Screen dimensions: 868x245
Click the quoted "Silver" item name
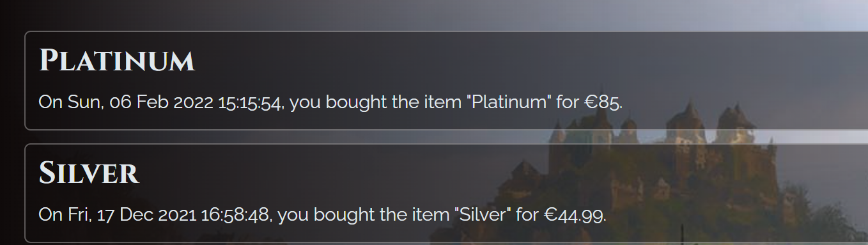[x=483, y=214]
